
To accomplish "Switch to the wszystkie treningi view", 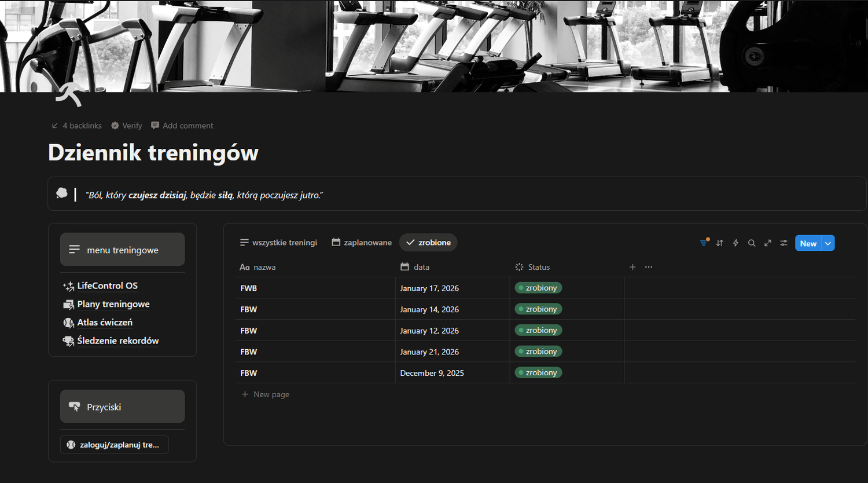I will click(x=279, y=243).
